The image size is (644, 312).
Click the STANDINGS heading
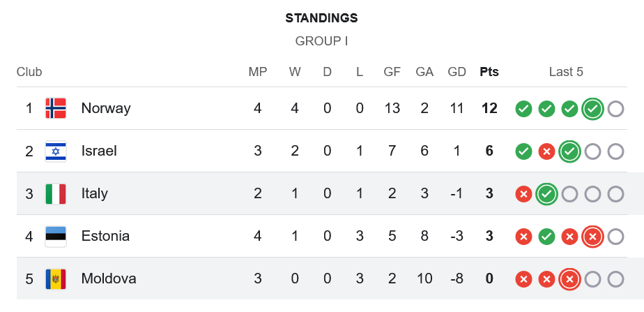click(x=321, y=18)
